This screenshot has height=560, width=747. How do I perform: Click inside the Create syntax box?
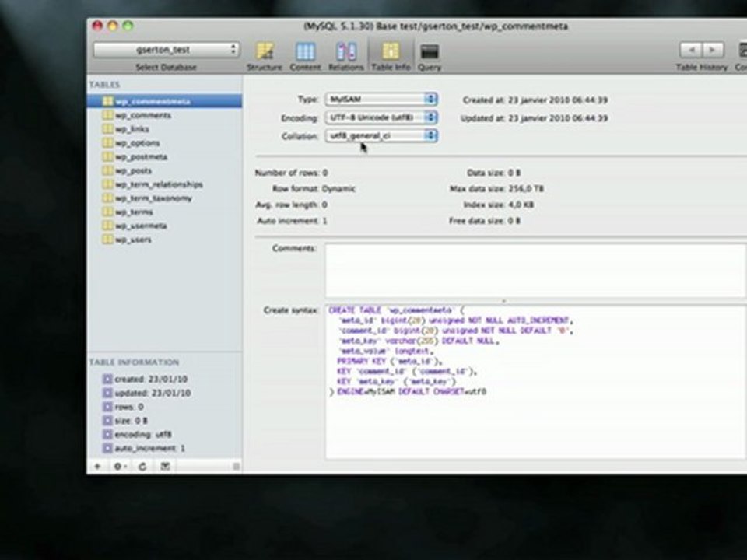(x=536, y=382)
